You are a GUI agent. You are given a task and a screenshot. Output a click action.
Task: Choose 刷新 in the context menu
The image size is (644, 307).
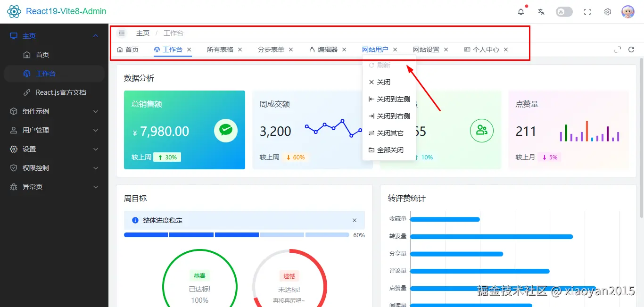coord(389,65)
